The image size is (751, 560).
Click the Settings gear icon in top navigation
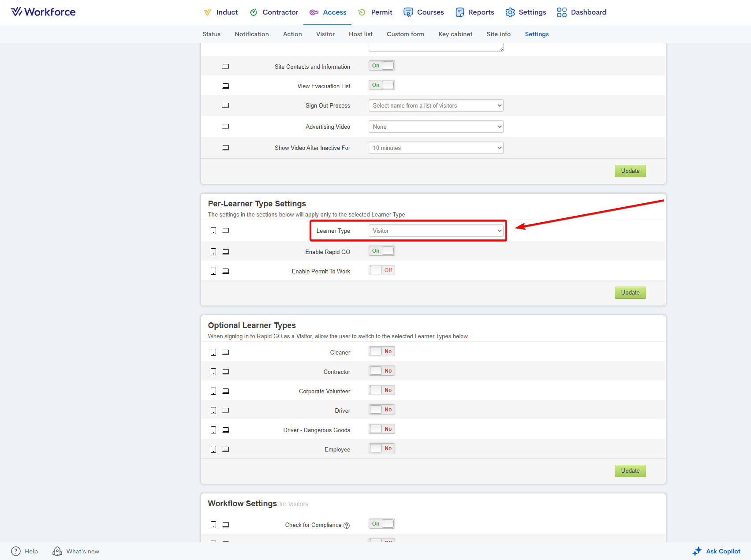510,12
